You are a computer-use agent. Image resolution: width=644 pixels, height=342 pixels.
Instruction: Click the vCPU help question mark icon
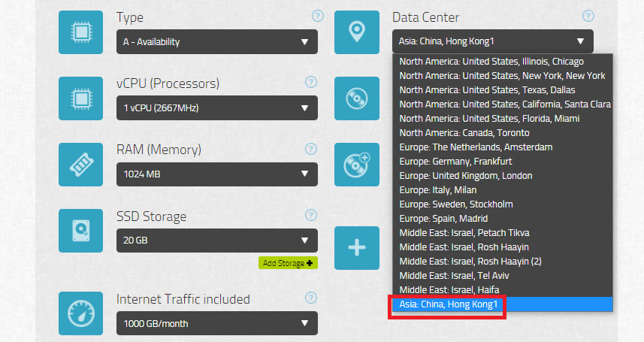click(x=311, y=82)
